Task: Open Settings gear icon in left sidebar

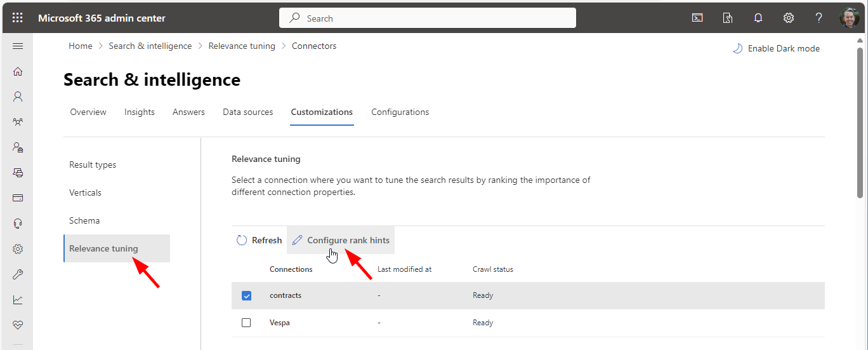Action: (18, 249)
